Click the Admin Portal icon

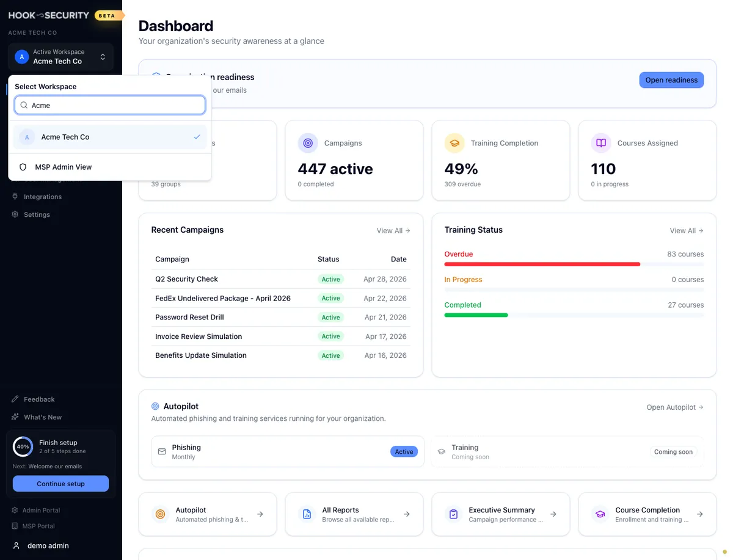click(15, 510)
